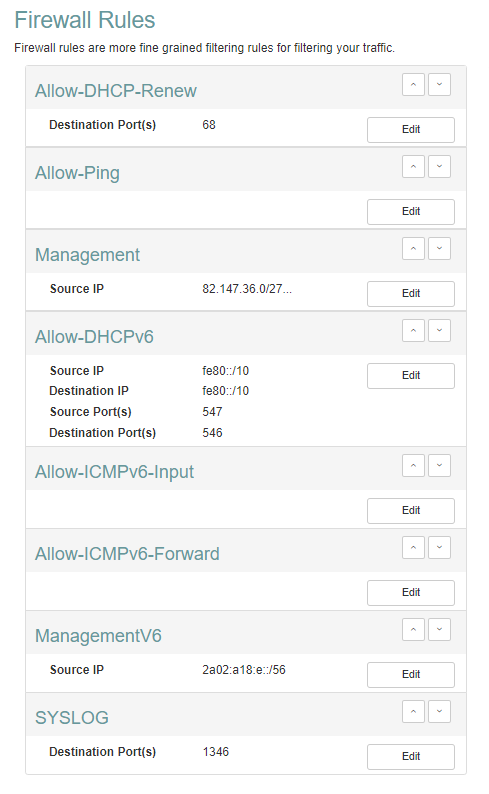Viewport: 489px width, 794px height.
Task: Move Allow-ICMPv6-Forward rule down
Action: [x=439, y=548]
